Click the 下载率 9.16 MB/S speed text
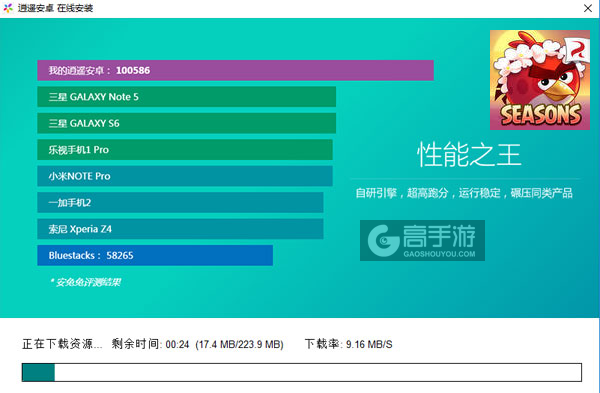 tap(349, 344)
